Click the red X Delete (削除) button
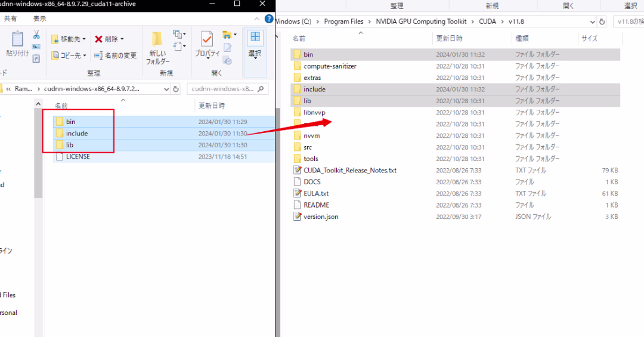Screen dimensions: 644x337 (109, 39)
